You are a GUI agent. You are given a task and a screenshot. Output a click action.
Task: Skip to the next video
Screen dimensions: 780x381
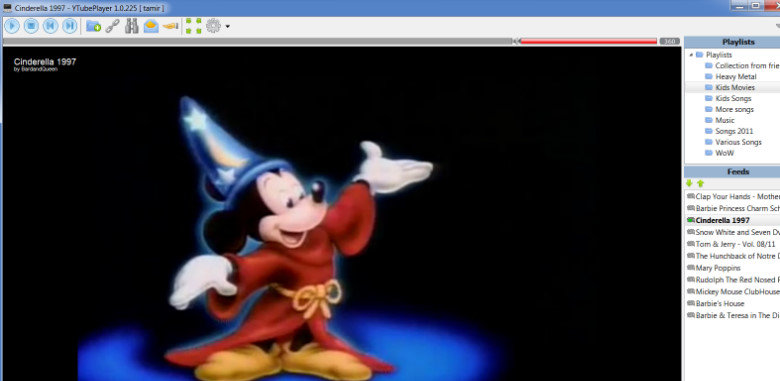tap(70, 26)
